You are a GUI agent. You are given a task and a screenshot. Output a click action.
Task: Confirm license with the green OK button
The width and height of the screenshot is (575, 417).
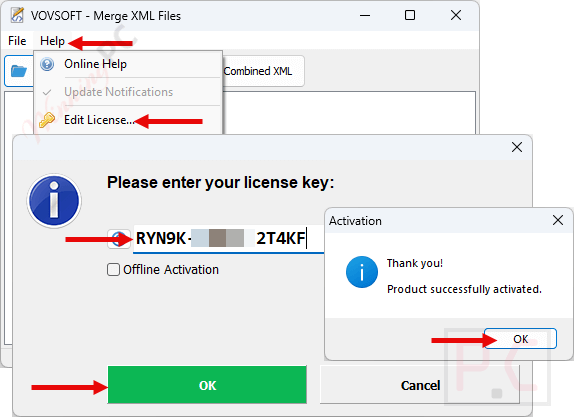point(207,385)
